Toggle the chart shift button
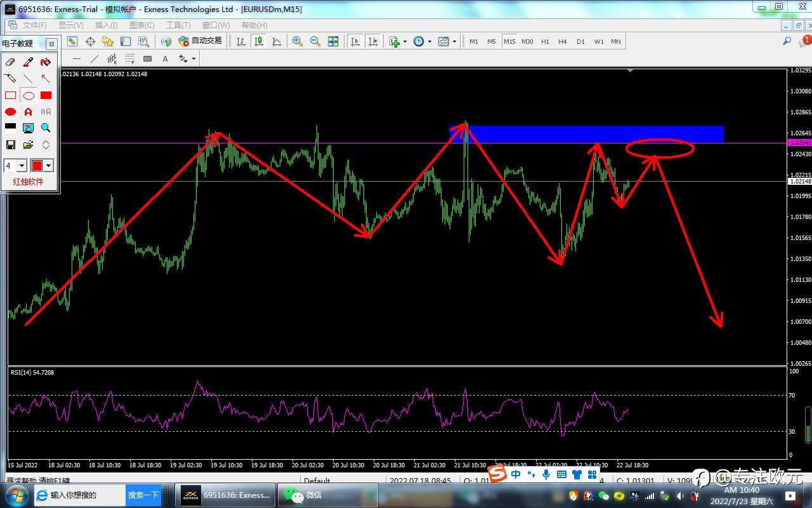 tap(373, 42)
